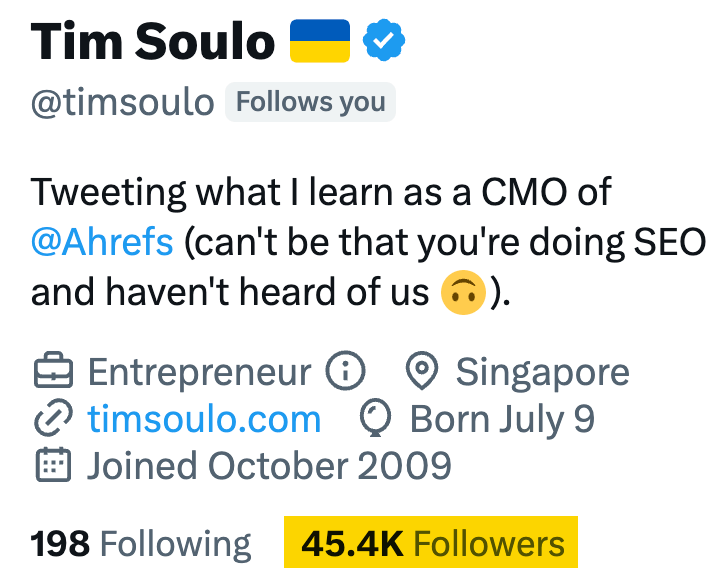724x574 pixels.
Task: Click the @timsoulo handle
Action: [122, 102]
